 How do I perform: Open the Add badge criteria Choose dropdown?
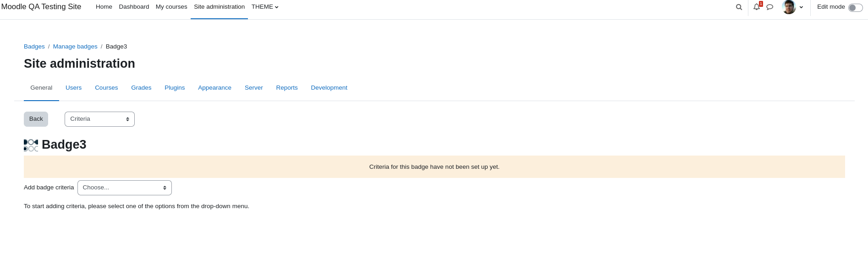tap(125, 188)
